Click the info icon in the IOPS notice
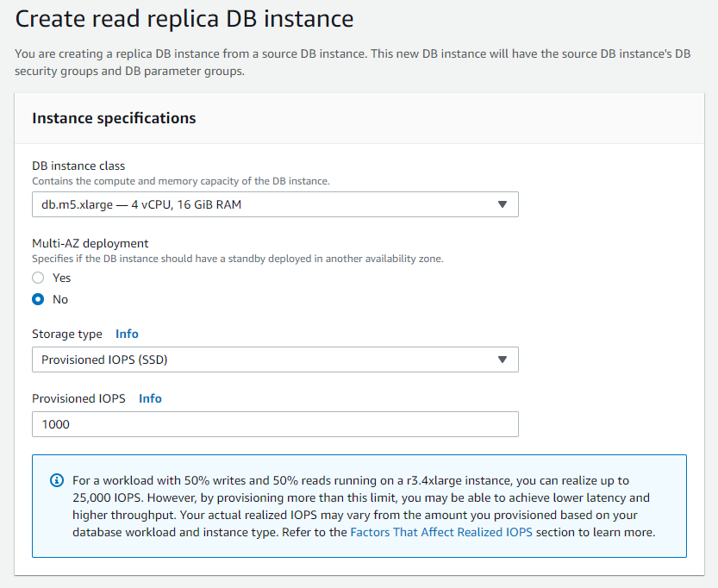 pyautogui.click(x=57, y=480)
